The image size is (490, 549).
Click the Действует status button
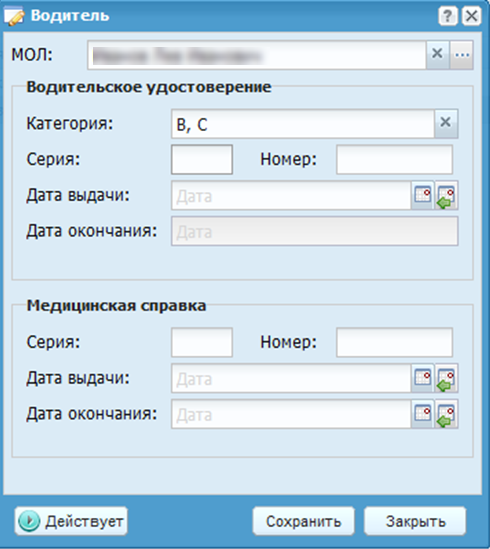[71, 521]
